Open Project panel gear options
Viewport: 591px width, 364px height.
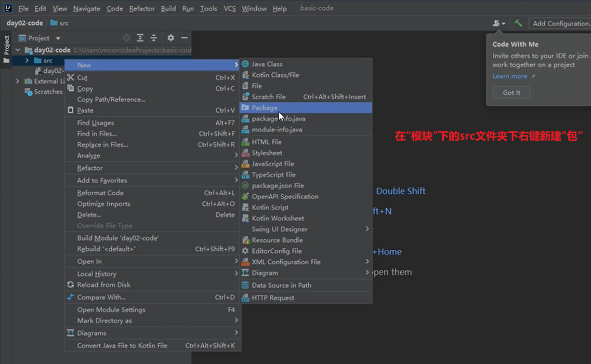(x=170, y=38)
